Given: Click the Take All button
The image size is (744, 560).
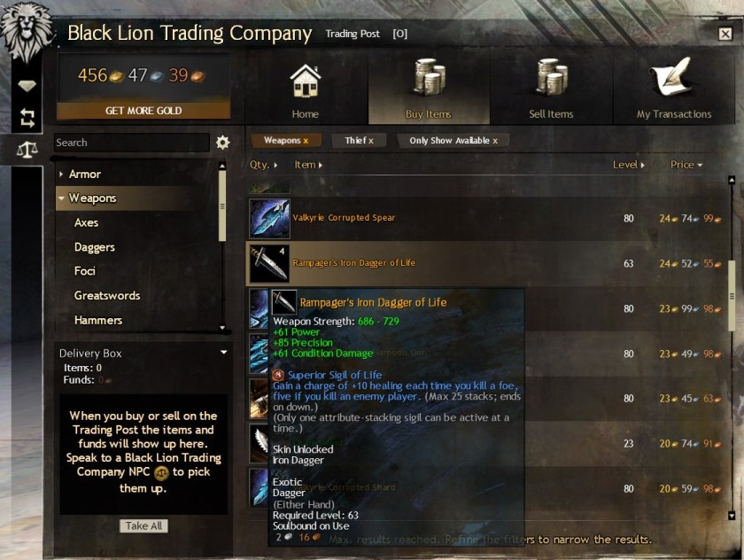Looking at the screenshot, I should tap(143, 525).
